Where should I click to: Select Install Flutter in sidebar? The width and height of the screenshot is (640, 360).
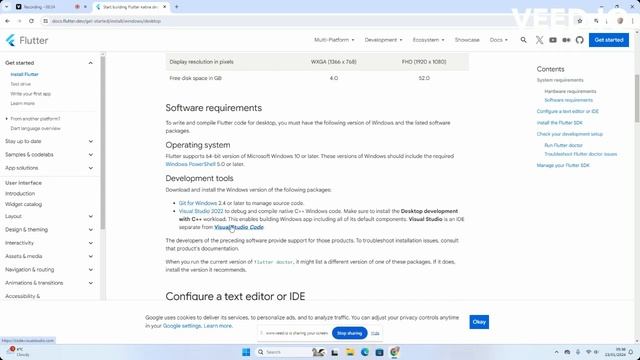pos(24,74)
